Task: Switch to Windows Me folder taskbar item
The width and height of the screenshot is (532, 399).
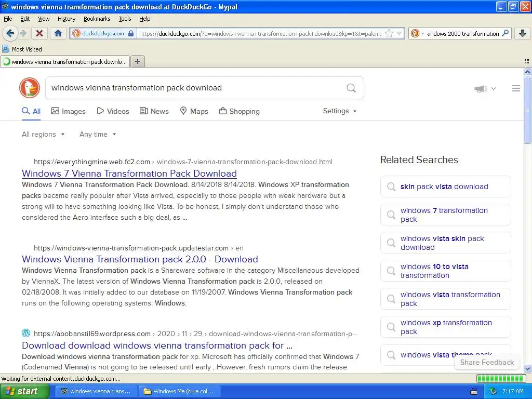Action: point(179,391)
